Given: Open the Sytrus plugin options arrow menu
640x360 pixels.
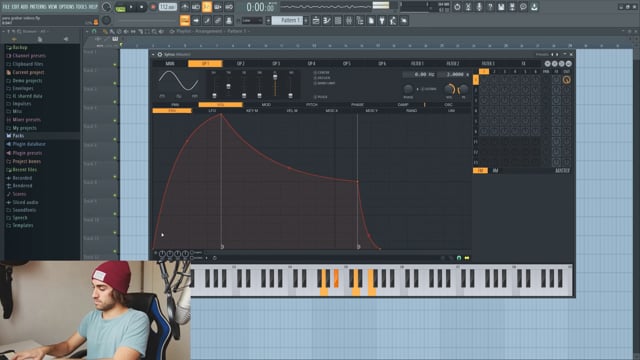Looking at the screenshot, I should point(153,54).
